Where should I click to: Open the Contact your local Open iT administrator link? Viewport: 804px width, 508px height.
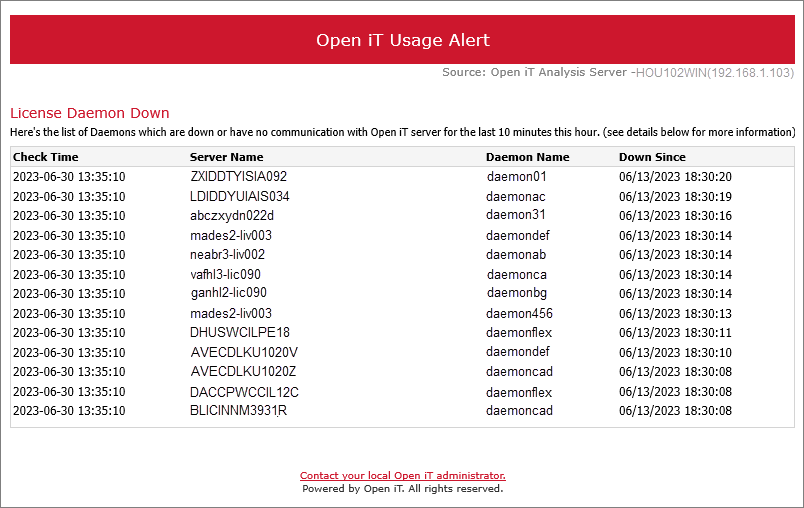[403, 475]
